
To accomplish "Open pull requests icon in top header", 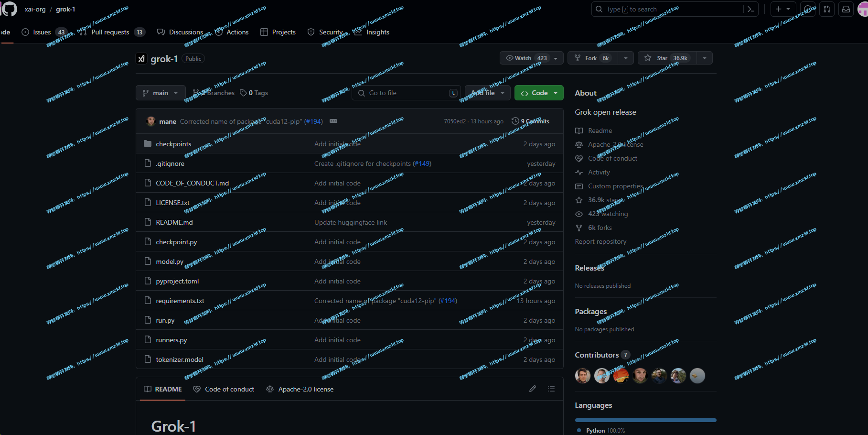I will click(827, 9).
